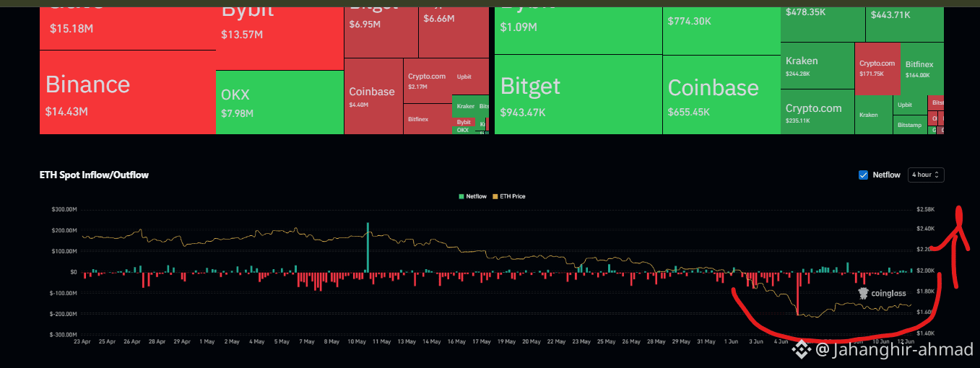Uncheck the Netflow checkbox
The width and height of the screenshot is (980, 368).
(x=863, y=175)
